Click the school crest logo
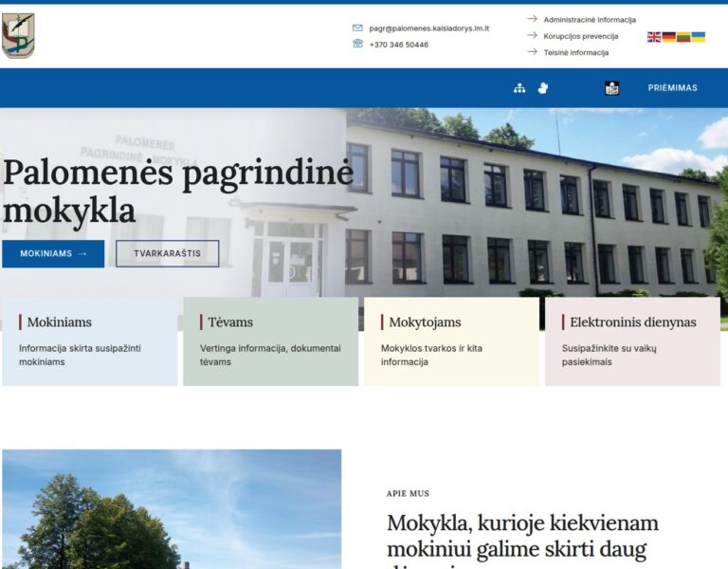Viewport: 728px width, 569px height. pyautogui.click(x=18, y=36)
